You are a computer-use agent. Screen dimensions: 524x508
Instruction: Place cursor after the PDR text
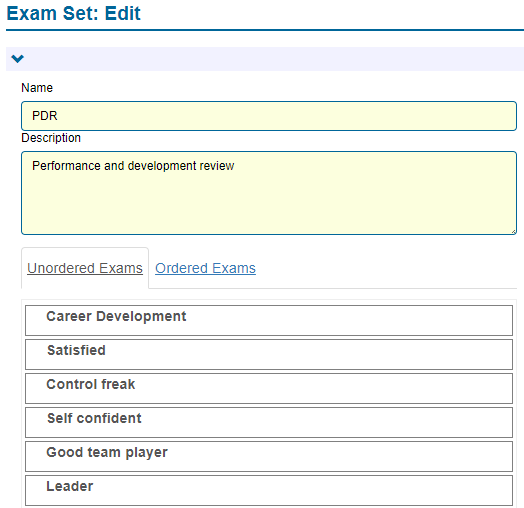click(x=59, y=116)
